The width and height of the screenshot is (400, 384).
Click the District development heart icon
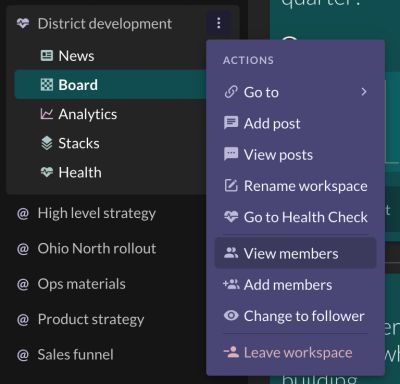pyautogui.click(x=23, y=23)
